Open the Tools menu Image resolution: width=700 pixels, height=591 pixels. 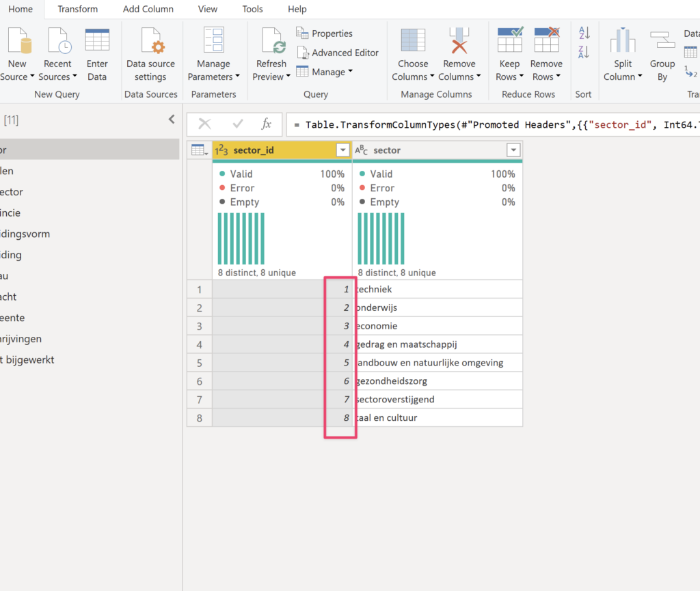click(252, 9)
